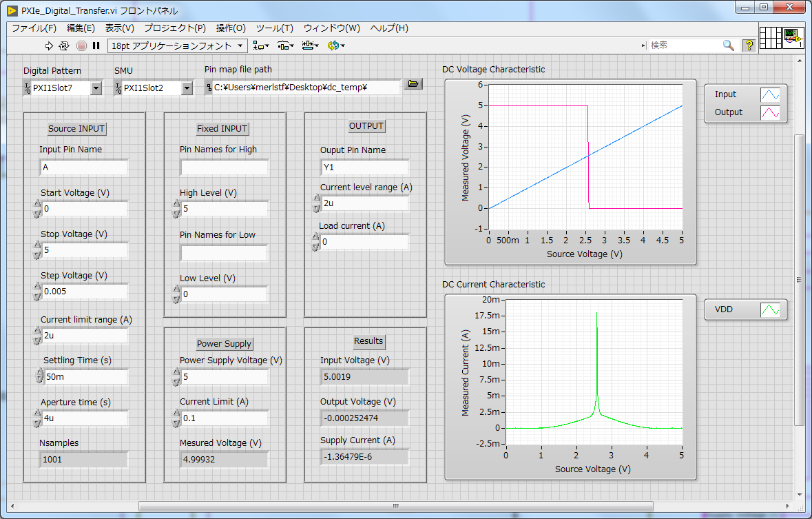Click the vertical scrollbar thumb
This screenshot has height=519, width=812.
799,280
